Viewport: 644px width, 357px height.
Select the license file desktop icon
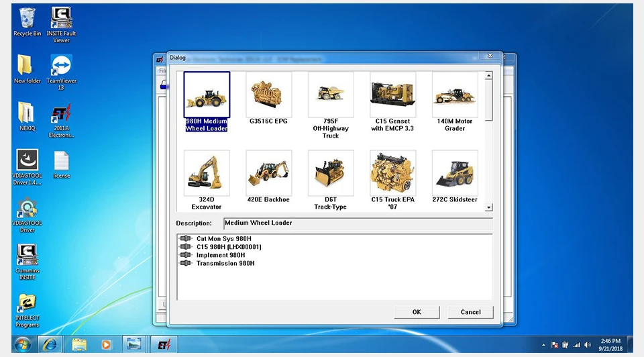tap(61, 164)
